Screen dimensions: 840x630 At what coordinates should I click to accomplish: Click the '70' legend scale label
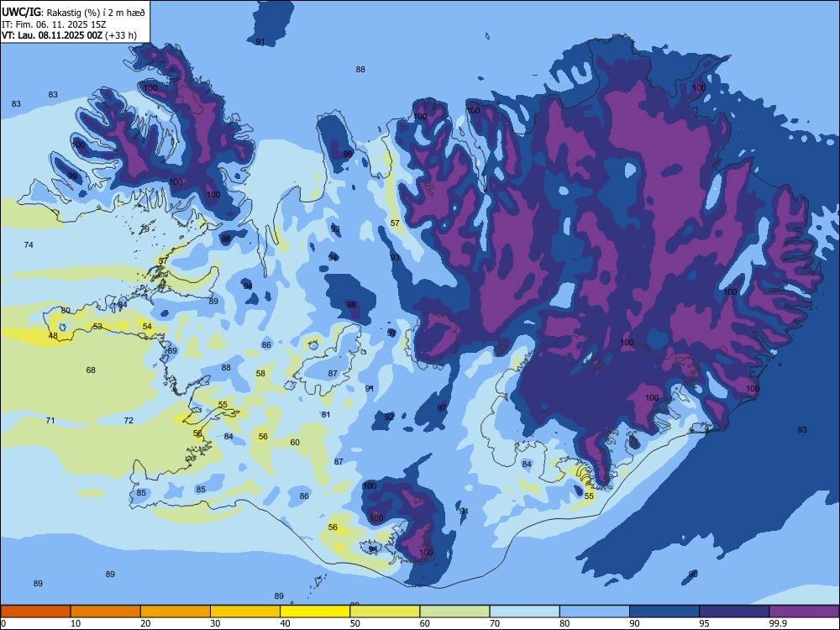[x=495, y=623]
